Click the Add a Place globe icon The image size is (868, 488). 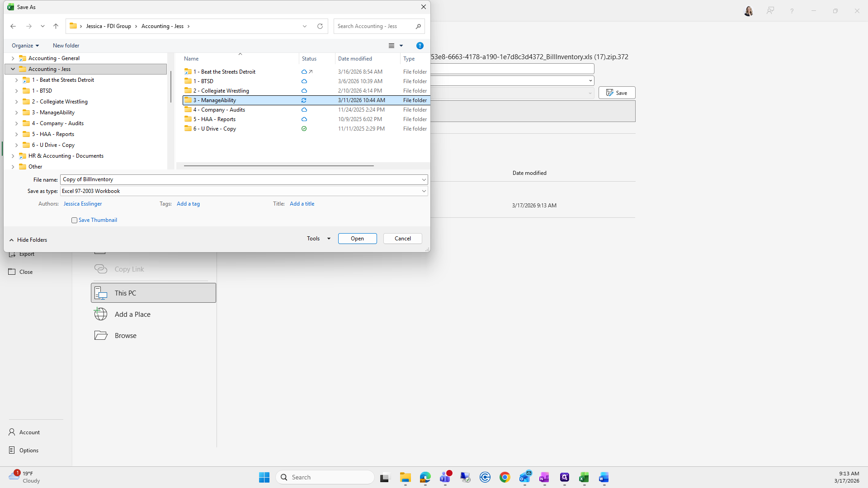tap(101, 314)
